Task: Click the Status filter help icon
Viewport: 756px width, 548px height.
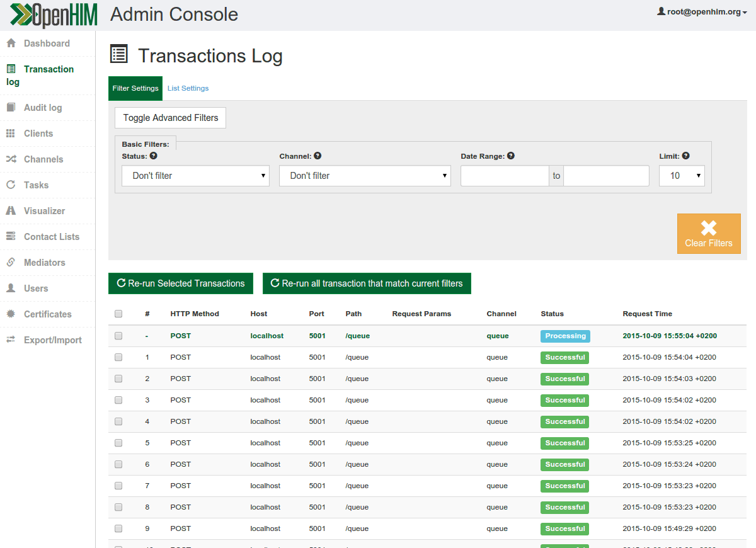Action: click(x=154, y=156)
